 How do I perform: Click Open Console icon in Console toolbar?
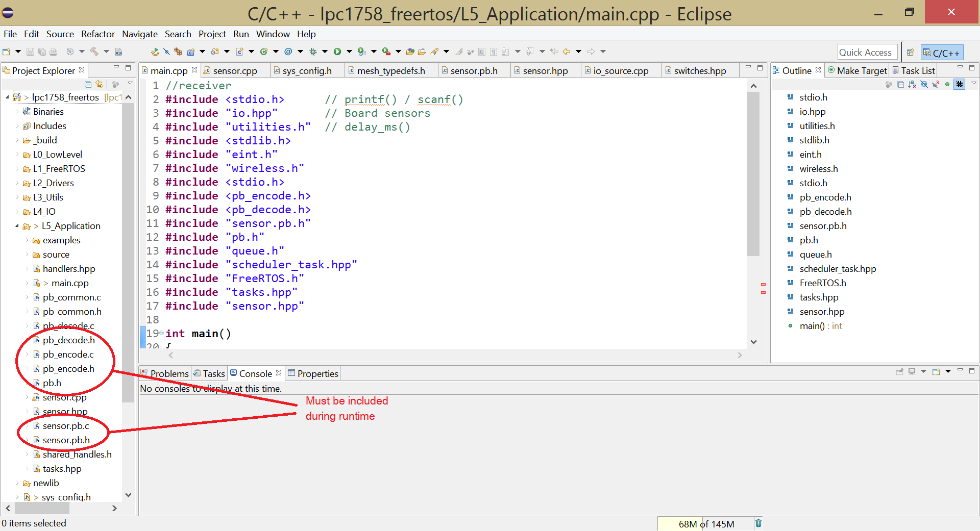coord(936,371)
